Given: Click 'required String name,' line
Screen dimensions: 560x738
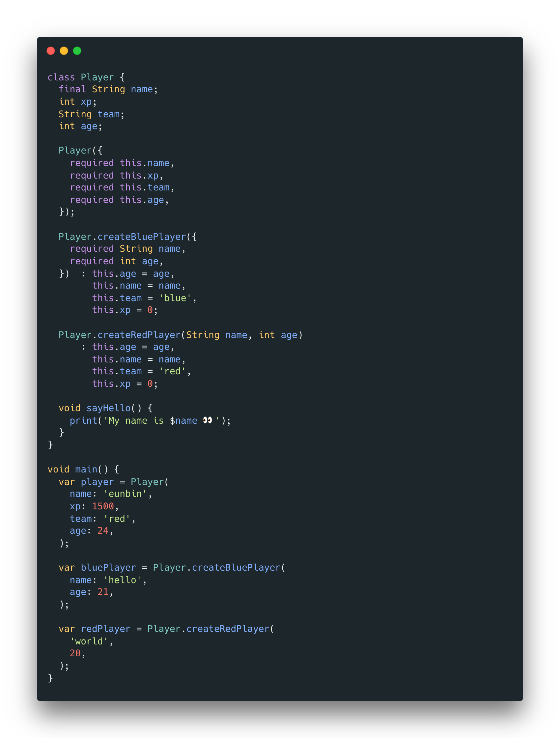Looking at the screenshot, I should (x=128, y=249).
